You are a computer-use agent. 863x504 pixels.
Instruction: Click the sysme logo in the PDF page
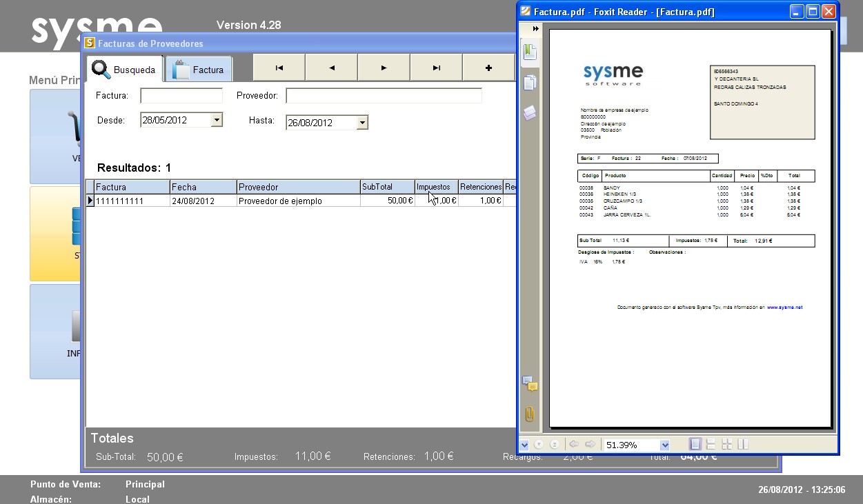[x=613, y=74]
